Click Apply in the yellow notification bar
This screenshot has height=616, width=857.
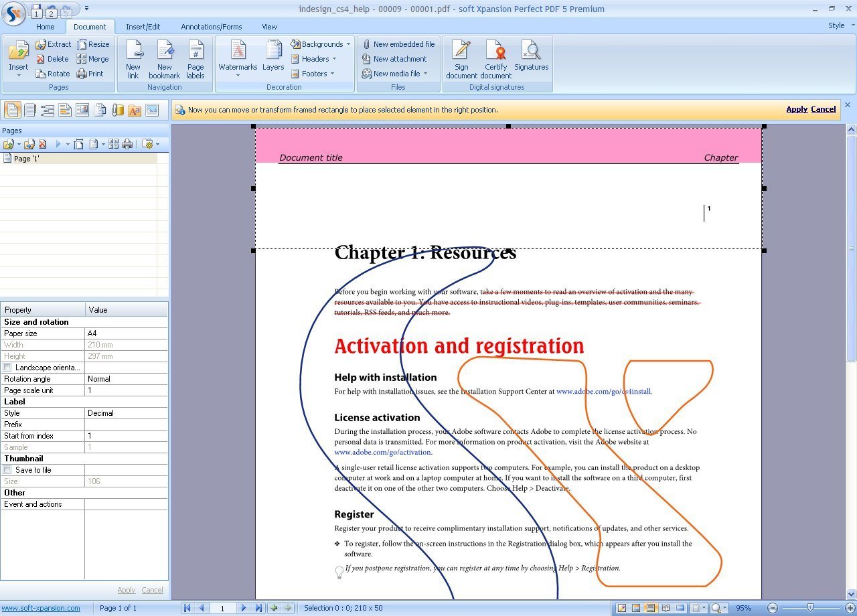796,108
